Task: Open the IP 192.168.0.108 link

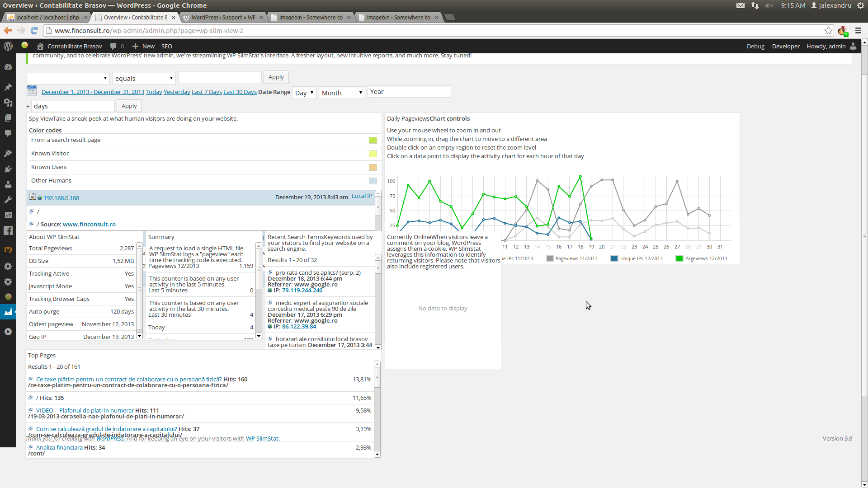Action: 61,198
